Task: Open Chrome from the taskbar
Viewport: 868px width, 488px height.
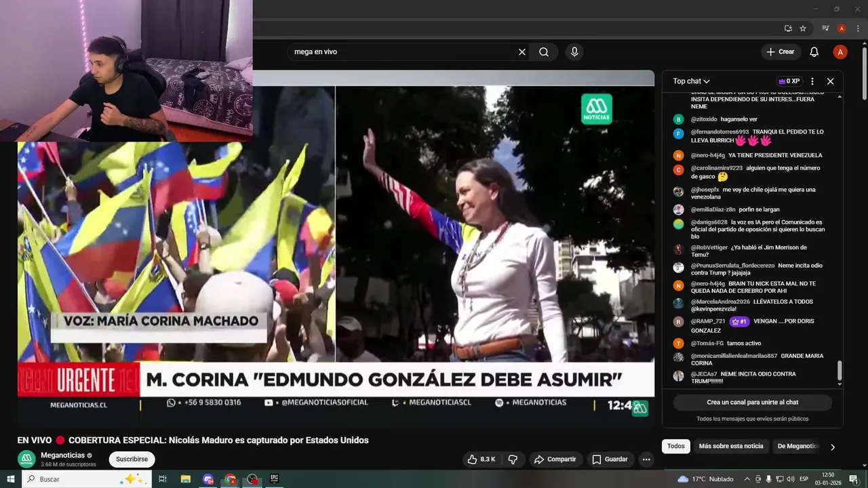Action: pyautogui.click(x=231, y=479)
